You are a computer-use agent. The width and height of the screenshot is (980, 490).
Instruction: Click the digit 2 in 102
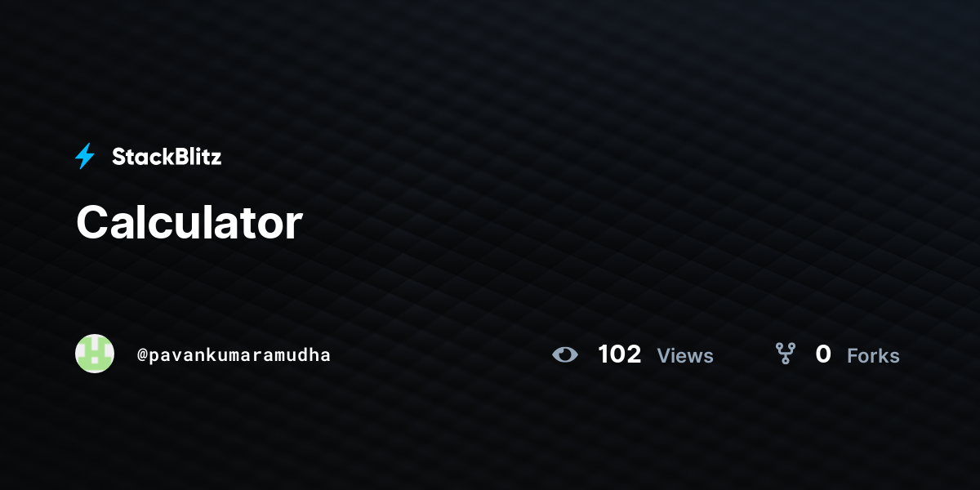click(x=634, y=354)
